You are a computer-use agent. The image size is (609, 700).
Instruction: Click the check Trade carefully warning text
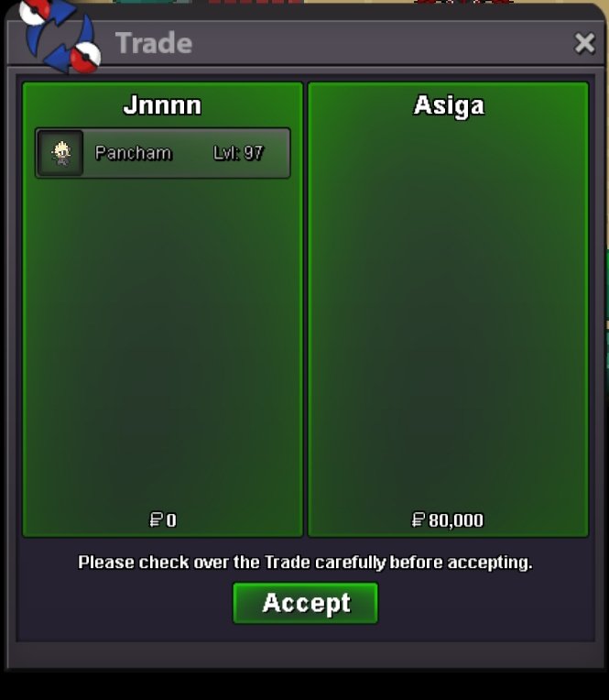[x=305, y=563]
